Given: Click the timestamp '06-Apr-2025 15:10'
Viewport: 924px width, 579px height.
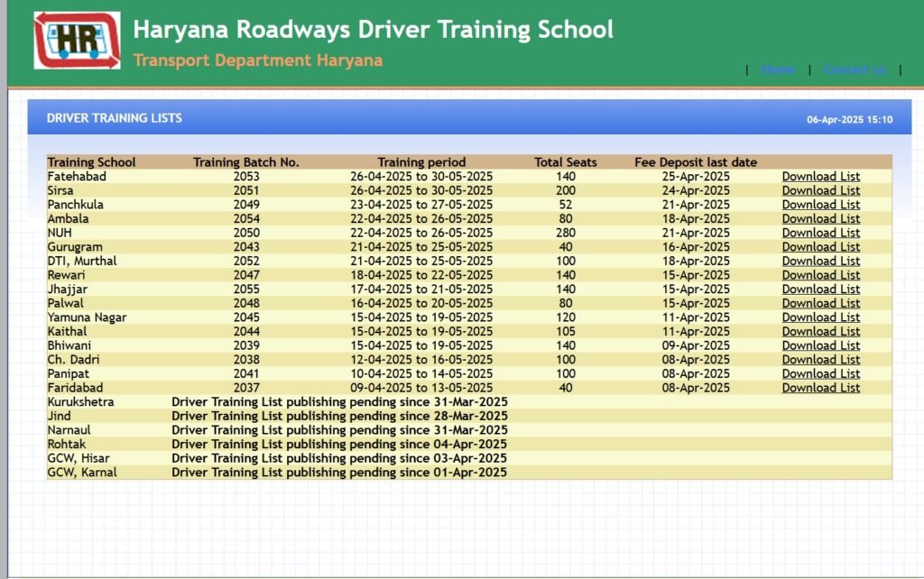Looking at the screenshot, I should point(850,120).
